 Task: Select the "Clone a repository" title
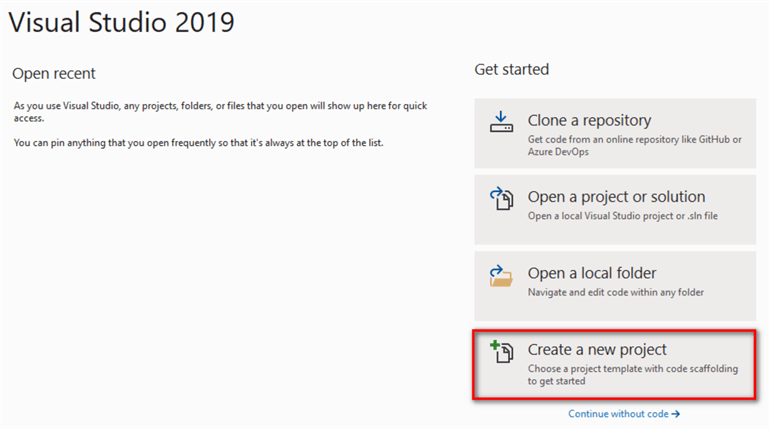click(589, 120)
